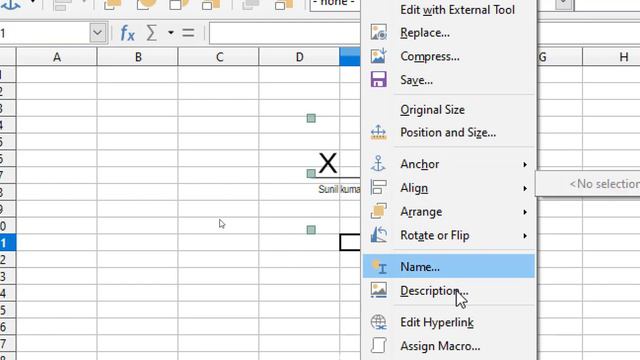Click inside the Name Box field
640x360 pixels.
click(44, 33)
